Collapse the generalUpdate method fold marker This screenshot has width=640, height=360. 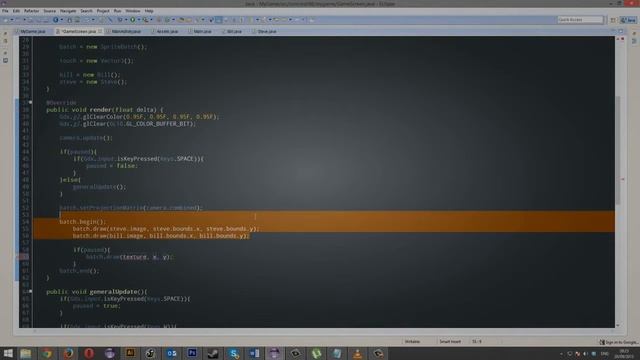[31, 291]
